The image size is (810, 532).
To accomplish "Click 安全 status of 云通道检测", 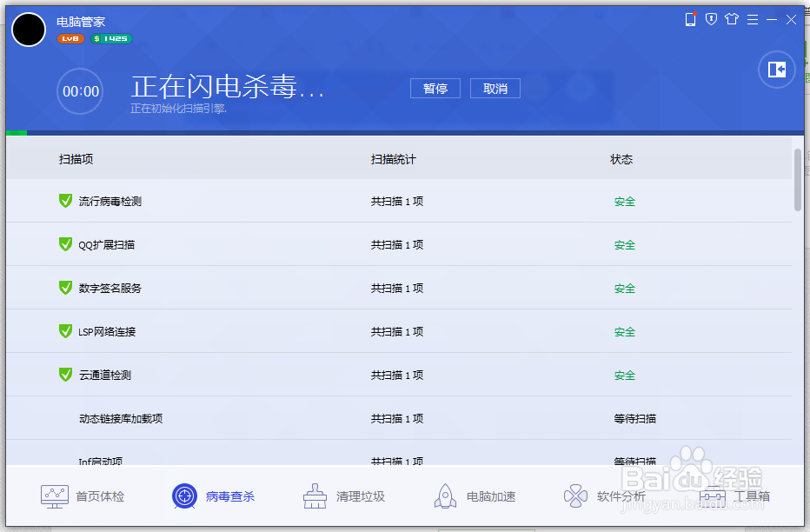I will tap(625, 375).
